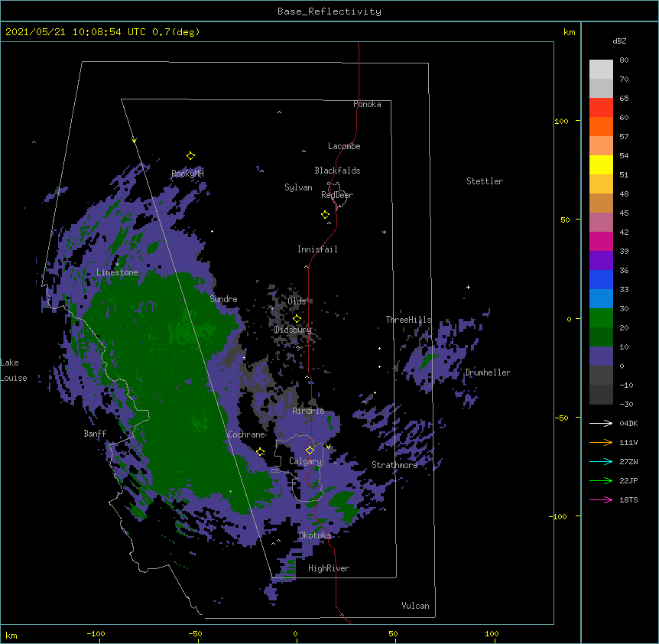Click the purple 0 dBZ color swatch
The height and width of the screenshot is (644, 659).
point(601,356)
